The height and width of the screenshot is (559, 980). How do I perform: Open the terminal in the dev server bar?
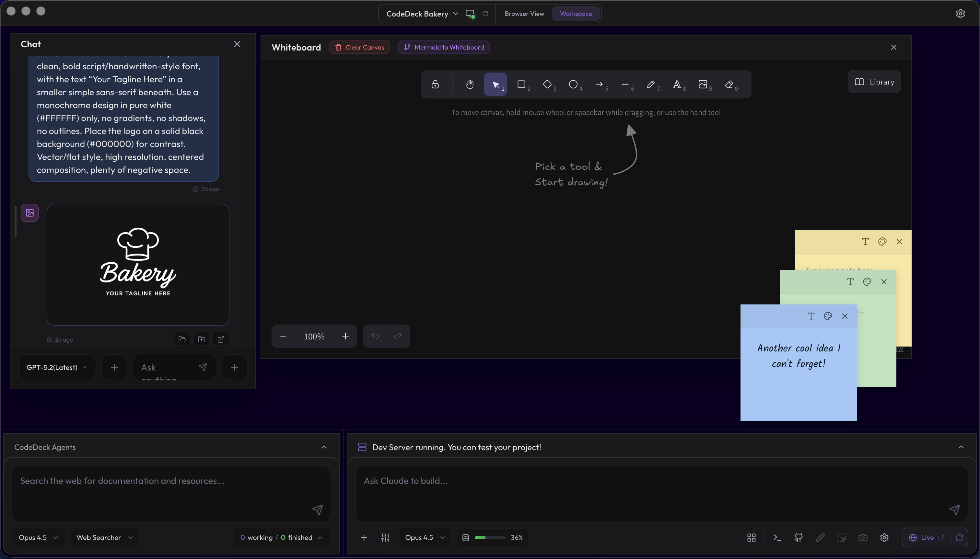776,538
